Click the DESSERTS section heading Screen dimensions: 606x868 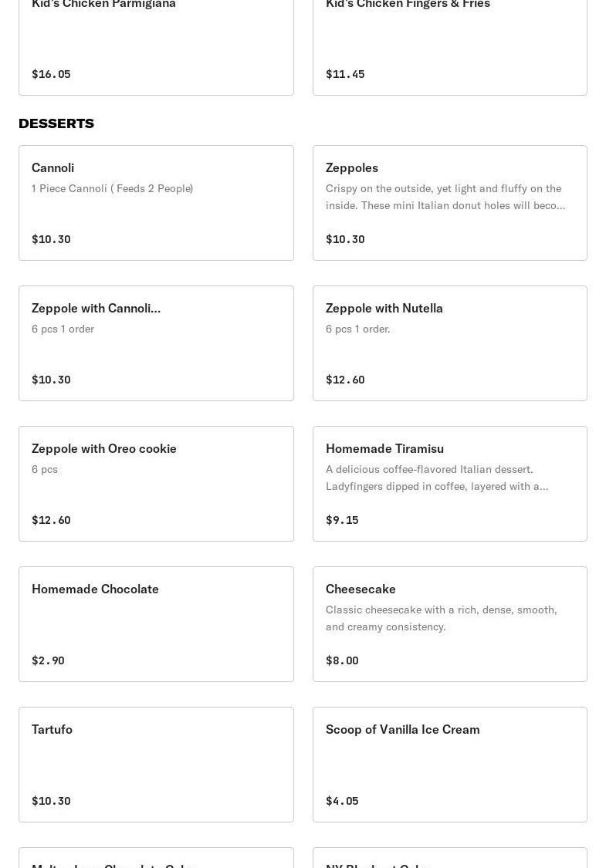pyautogui.click(x=56, y=123)
